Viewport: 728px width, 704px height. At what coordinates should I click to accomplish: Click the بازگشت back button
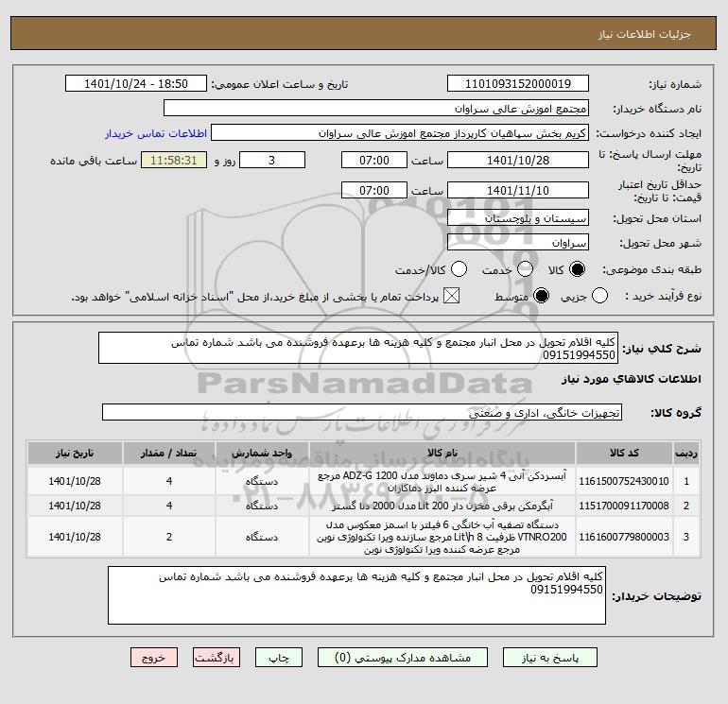coord(217,658)
